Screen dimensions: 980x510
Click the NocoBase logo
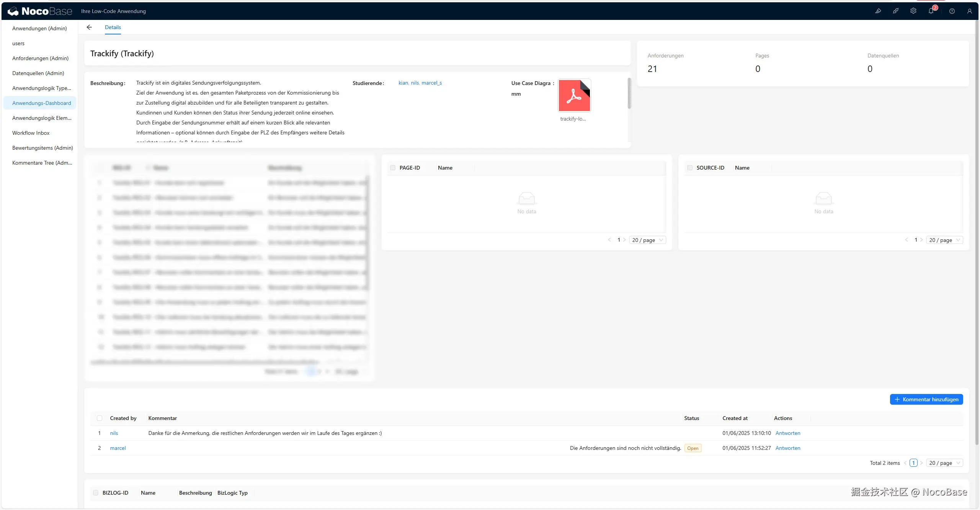point(40,11)
